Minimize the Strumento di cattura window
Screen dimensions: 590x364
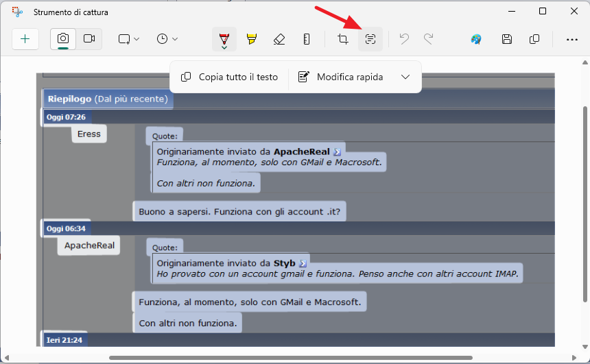pos(512,11)
